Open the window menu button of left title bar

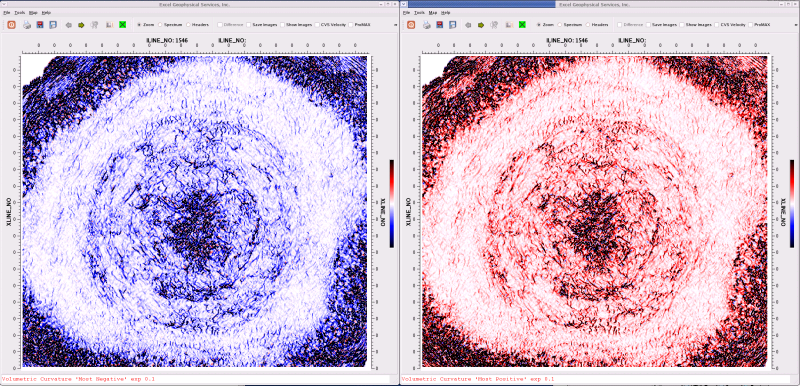(4, 4)
